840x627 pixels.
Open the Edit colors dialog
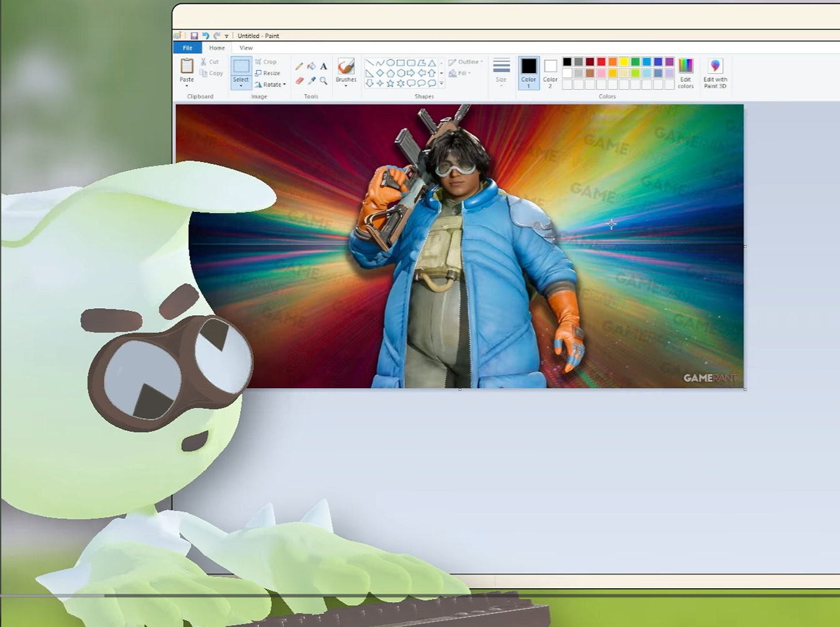(686, 73)
